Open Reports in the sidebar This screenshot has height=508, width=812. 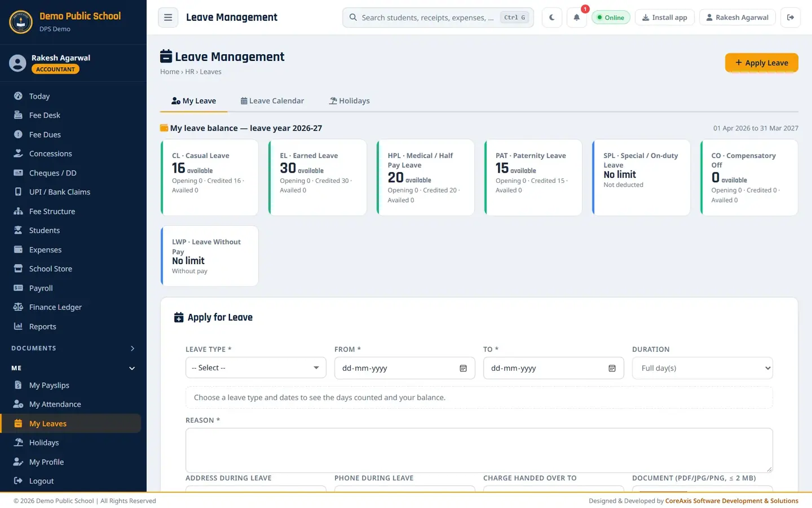click(71, 326)
